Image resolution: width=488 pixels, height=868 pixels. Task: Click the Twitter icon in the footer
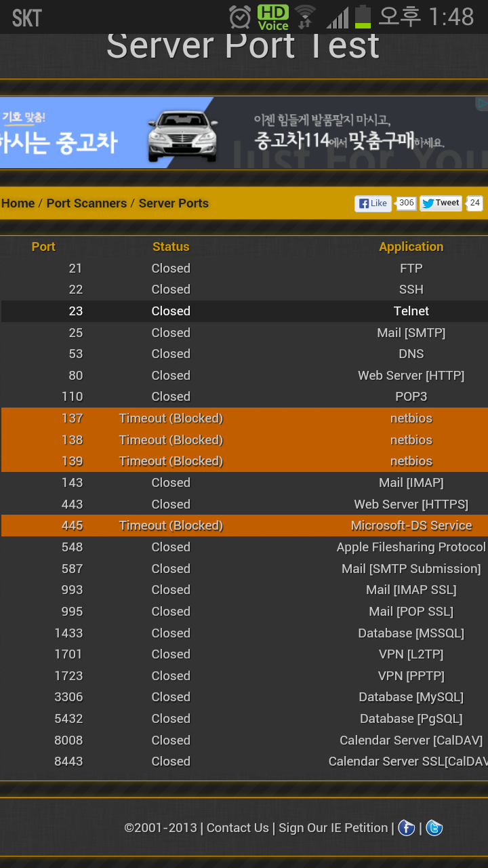434,828
